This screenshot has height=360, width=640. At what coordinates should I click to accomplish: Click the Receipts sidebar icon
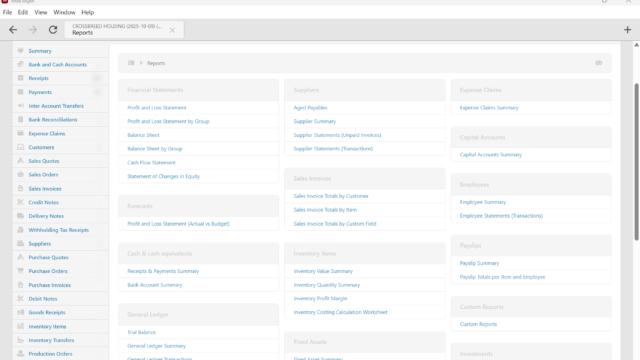(20, 78)
